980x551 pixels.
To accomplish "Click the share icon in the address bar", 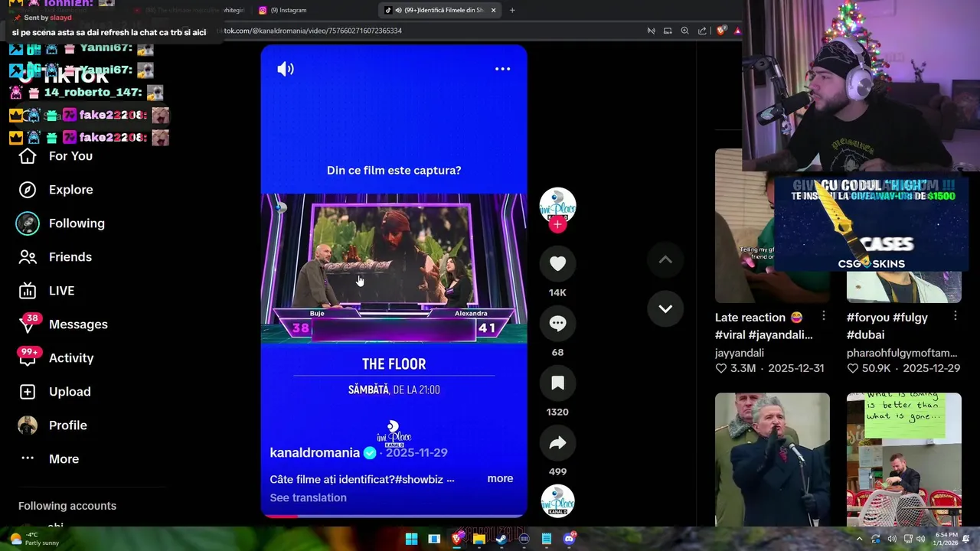I will tap(702, 31).
